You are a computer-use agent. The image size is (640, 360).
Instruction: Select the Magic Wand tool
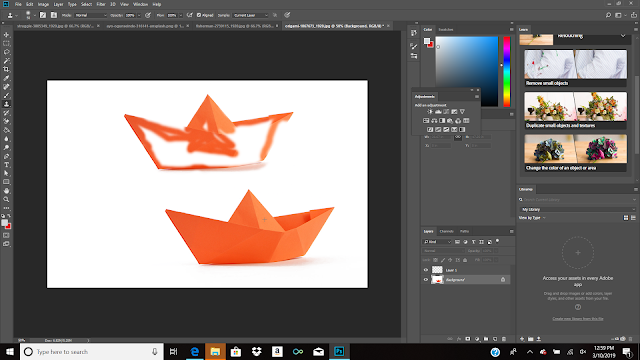pos(7,61)
